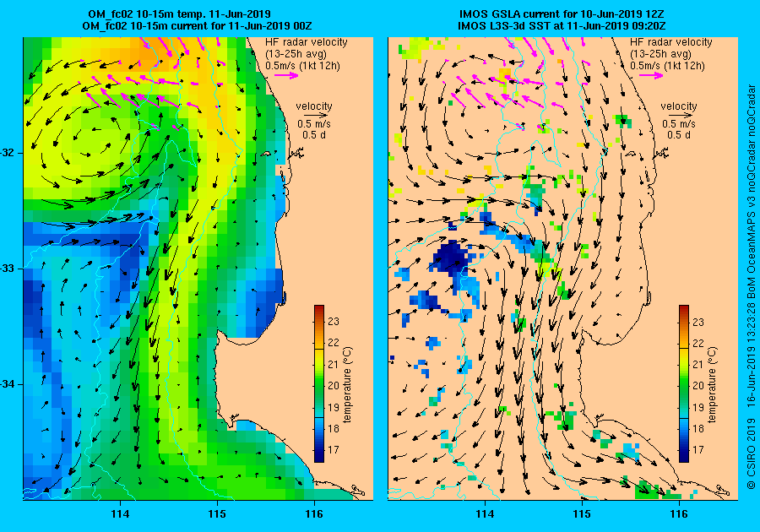760x532 pixels.
Task: Click '0.5m/s (1kt 12h)' in right map legend
Action: pyautogui.click(x=667, y=65)
